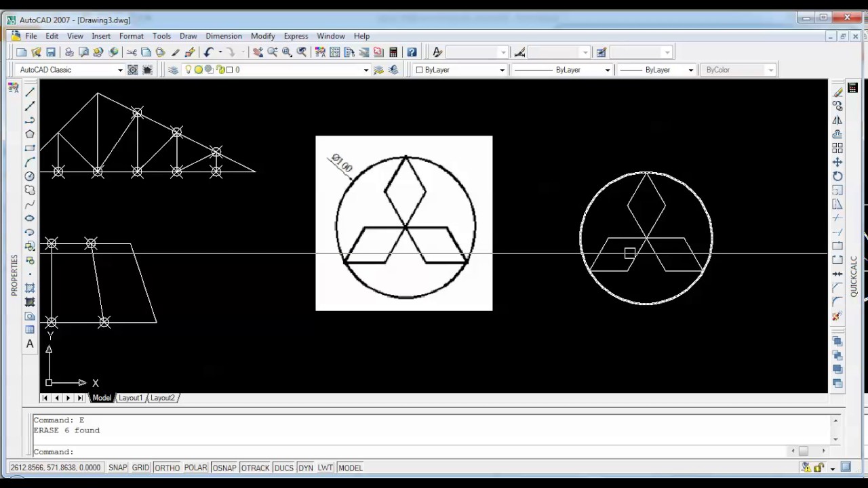Select the Rectangle draw tool
Viewport: 868px width, 488px height.
click(30, 148)
